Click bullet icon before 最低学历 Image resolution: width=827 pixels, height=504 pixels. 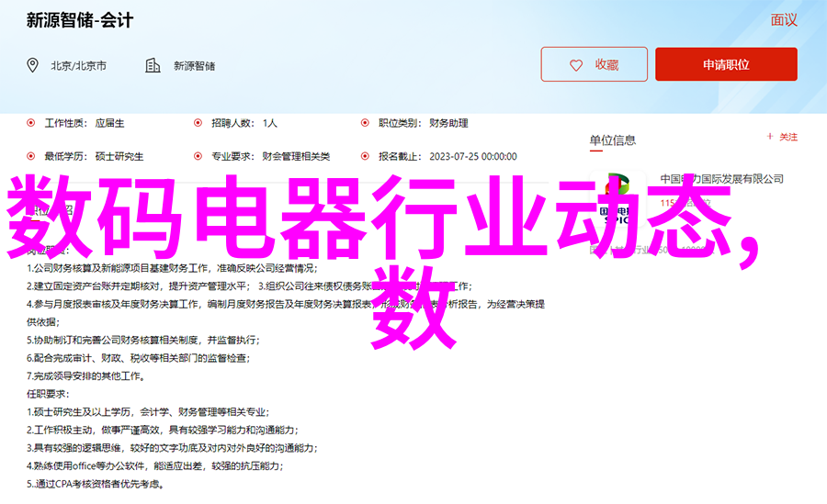31,156
